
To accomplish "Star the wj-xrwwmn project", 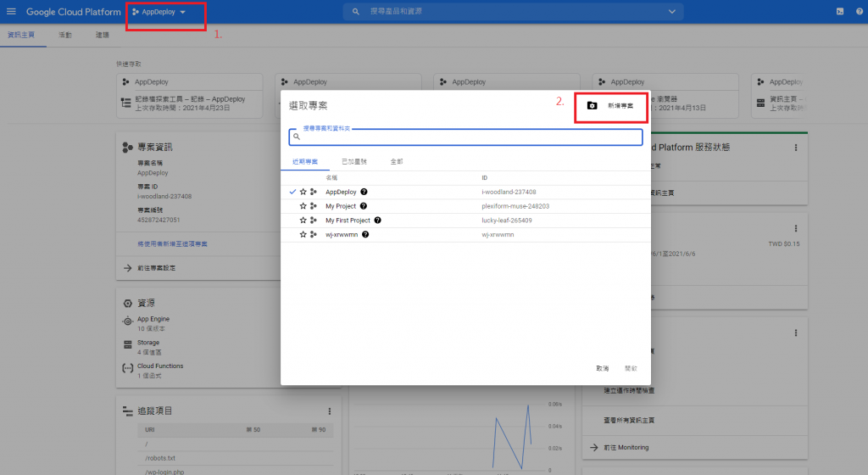I will 303,235.
